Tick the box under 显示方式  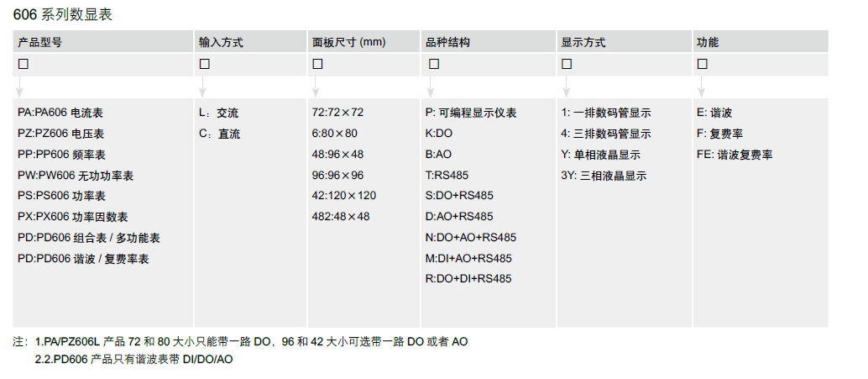coord(567,64)
